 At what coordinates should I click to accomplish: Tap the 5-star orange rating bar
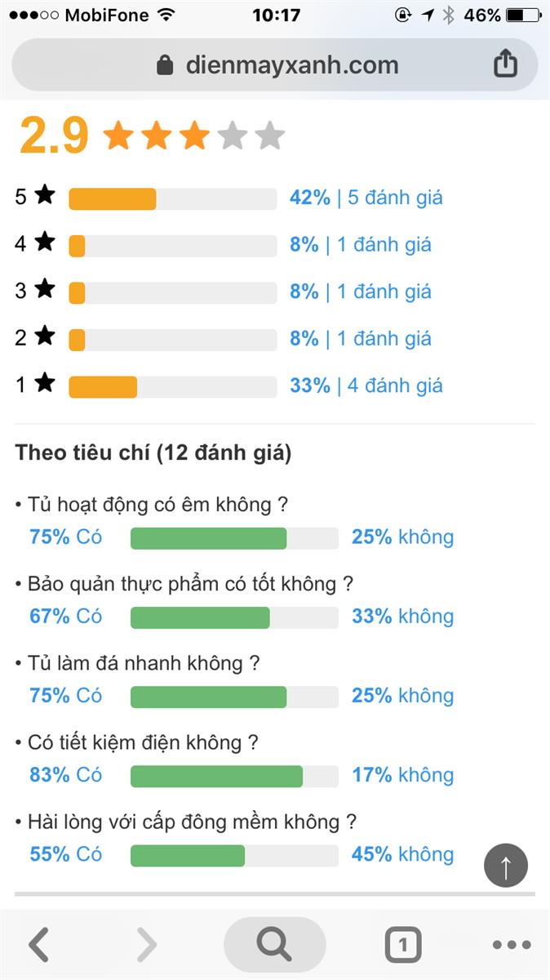click(x=113, y=198)
